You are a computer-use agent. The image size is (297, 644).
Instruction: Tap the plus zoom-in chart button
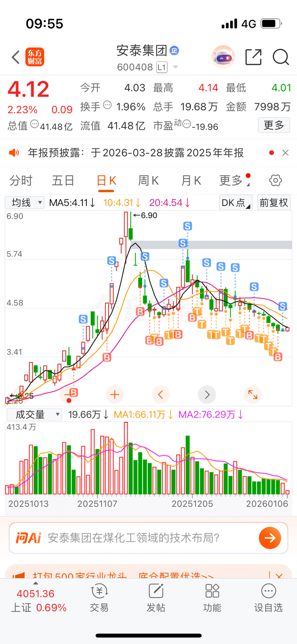114,395
